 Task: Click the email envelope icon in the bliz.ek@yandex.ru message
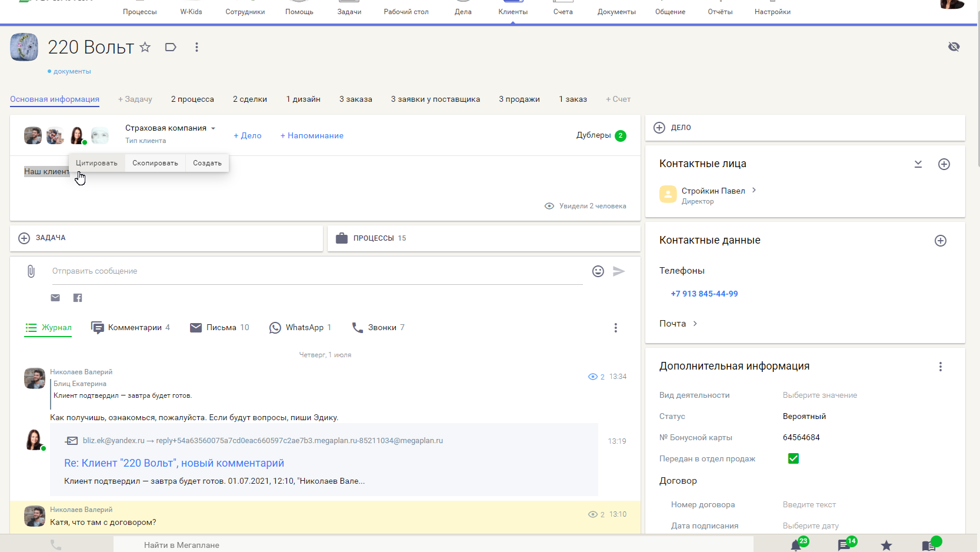point(72,441)
